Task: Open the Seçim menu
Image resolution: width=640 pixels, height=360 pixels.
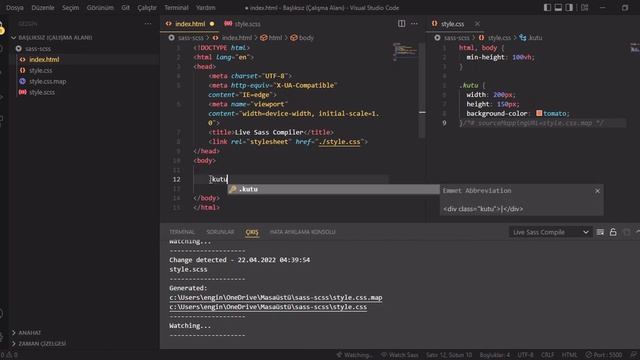Action: (x=70, y=8)
